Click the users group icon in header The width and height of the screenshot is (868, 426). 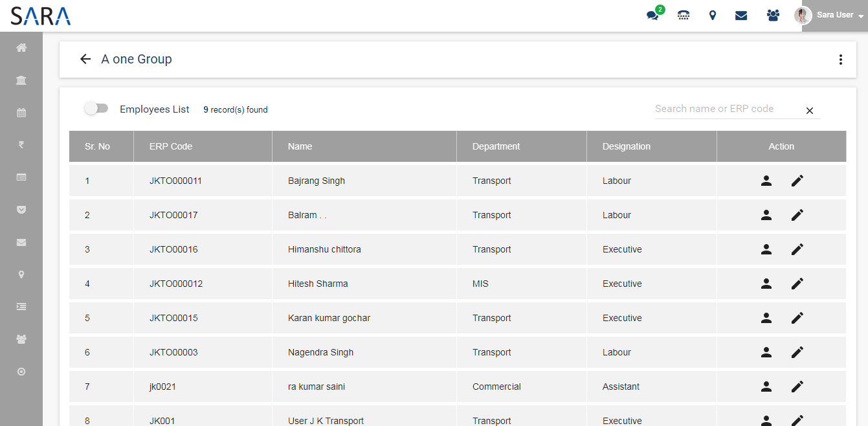(773, 16)
